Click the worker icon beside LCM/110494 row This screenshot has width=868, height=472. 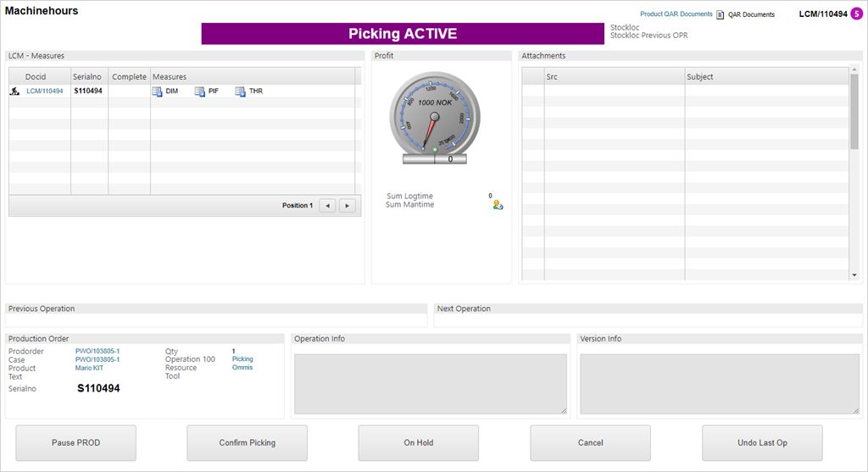tap(14, 92)
